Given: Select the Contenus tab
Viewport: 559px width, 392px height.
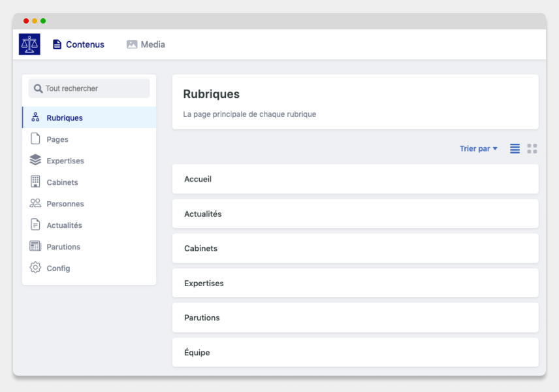Looking at the screenshot, I should tap(78, 44).
